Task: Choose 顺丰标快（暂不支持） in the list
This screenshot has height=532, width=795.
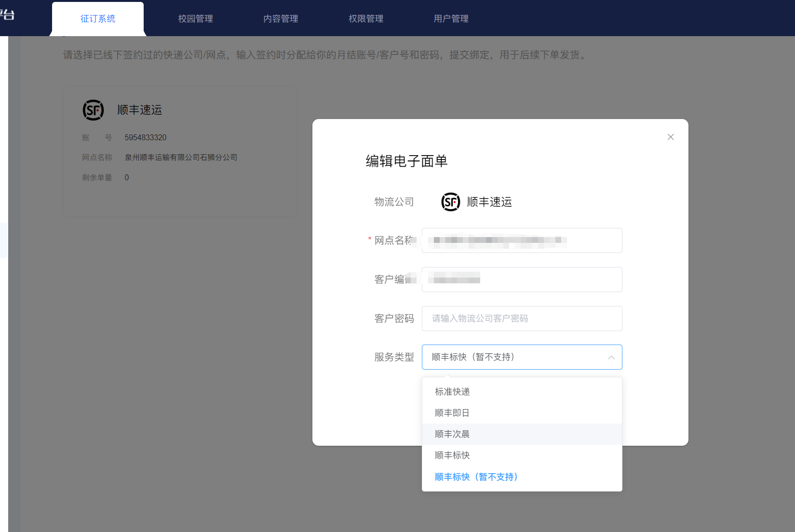Action: point(522,477)
